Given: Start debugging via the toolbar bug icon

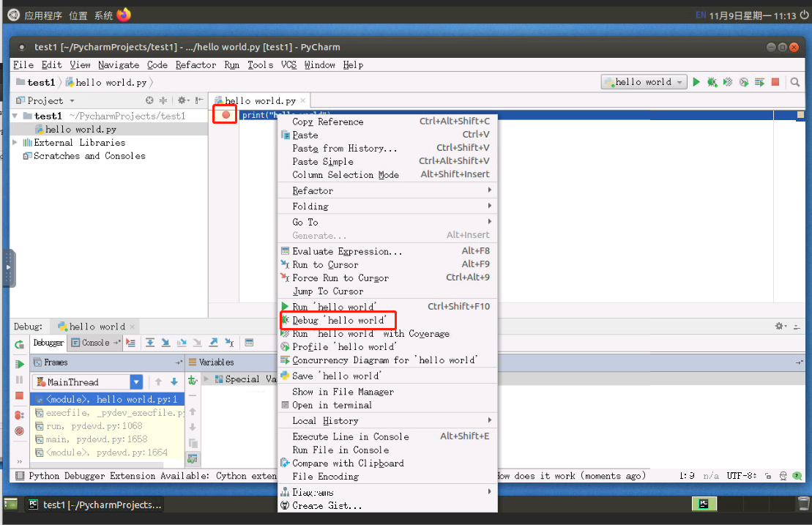Looking at the screenshot, I should coord(712,82).
